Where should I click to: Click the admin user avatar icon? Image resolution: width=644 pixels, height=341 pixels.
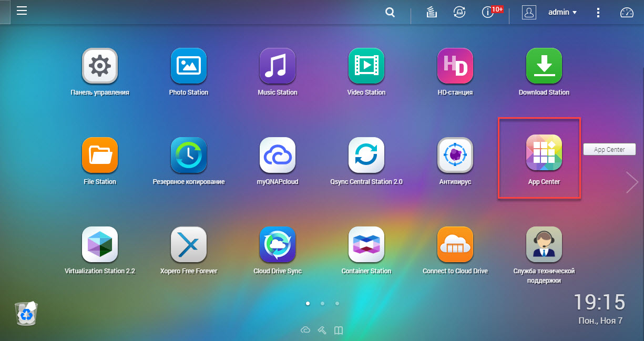coord(529,13)
